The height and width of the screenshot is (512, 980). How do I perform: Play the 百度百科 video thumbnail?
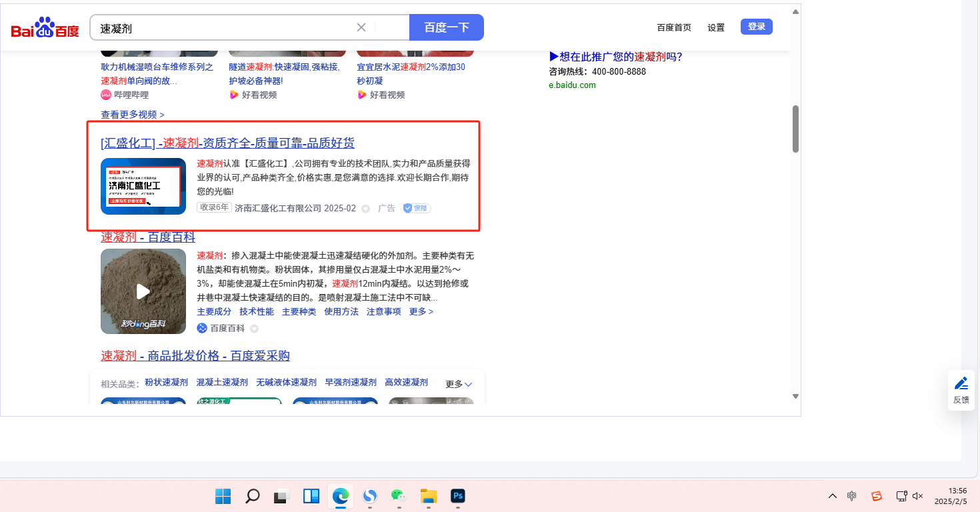(143, 291)
